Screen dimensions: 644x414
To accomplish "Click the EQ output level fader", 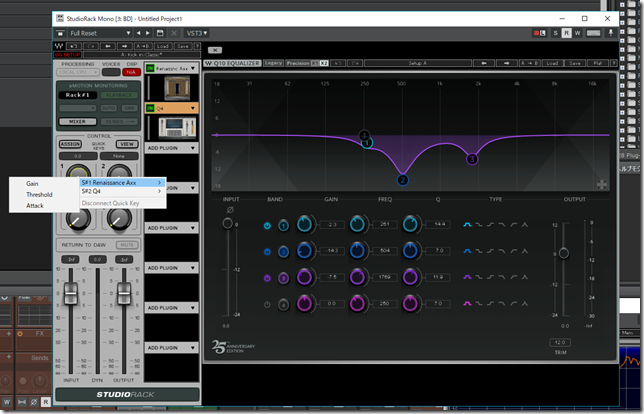I will pyautogui.click(x=563, y=254).
